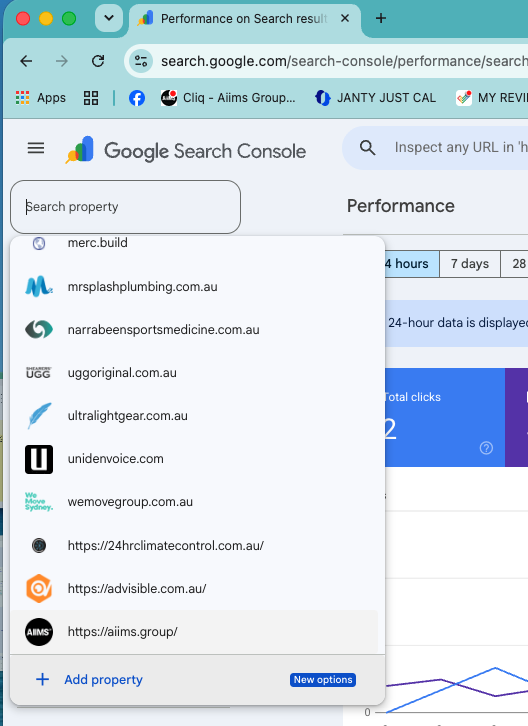Click the unidenvoice U logo icon
Viewport: 528px width, 726px height.
click(x=39, y=459)
